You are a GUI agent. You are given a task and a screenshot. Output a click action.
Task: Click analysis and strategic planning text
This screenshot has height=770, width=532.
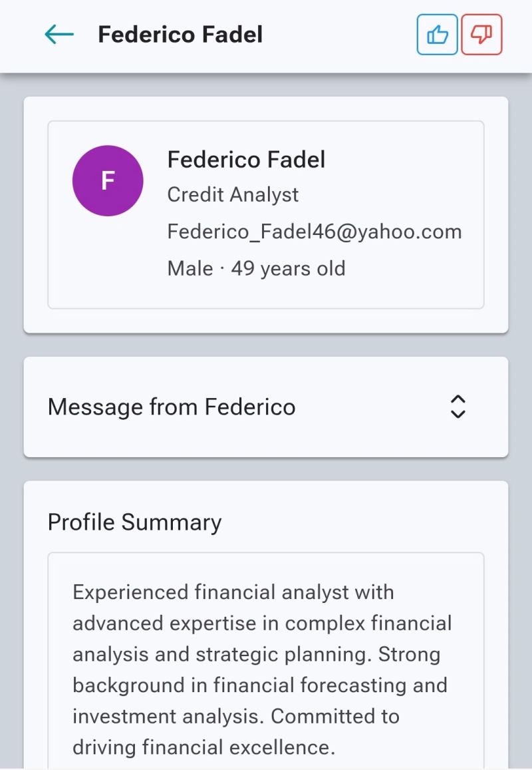click(222, 654)
